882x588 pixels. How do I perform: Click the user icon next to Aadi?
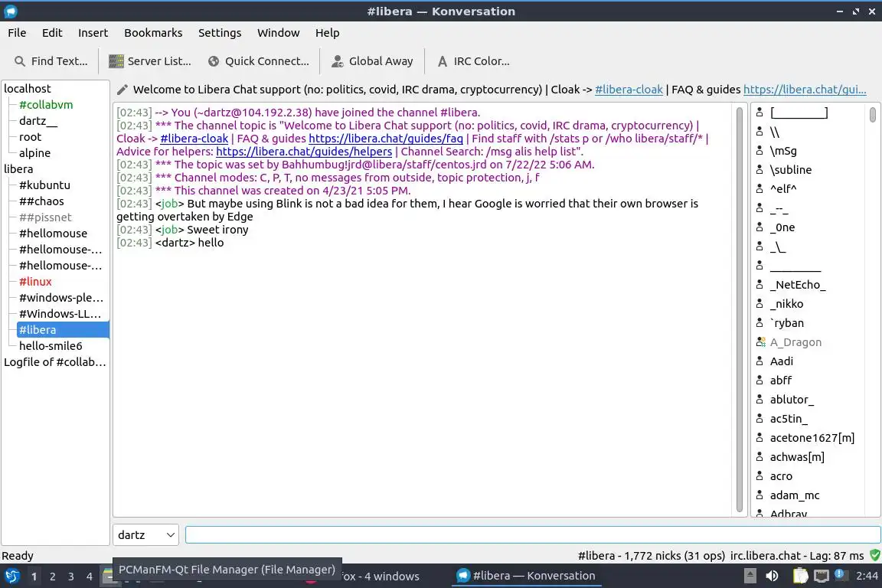pos(759,361)
